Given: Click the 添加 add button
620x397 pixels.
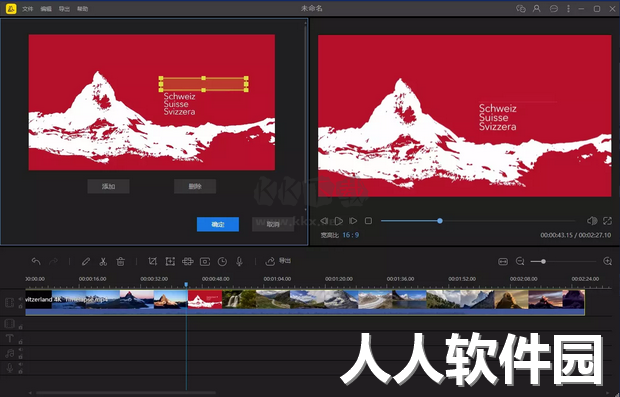Looking at the screenshot, I should coord(108,186).
